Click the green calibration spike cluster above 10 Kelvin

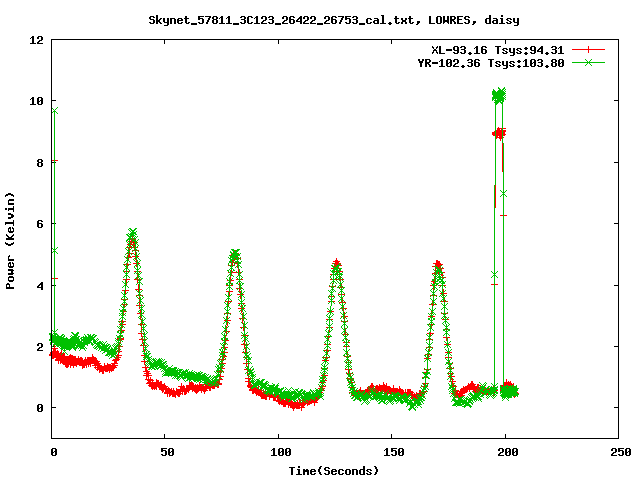499,95
